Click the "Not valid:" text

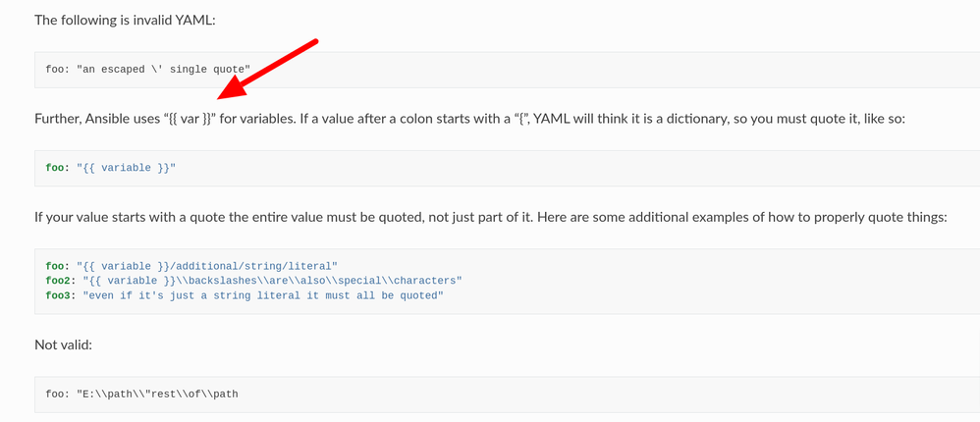tap(63, 344)
